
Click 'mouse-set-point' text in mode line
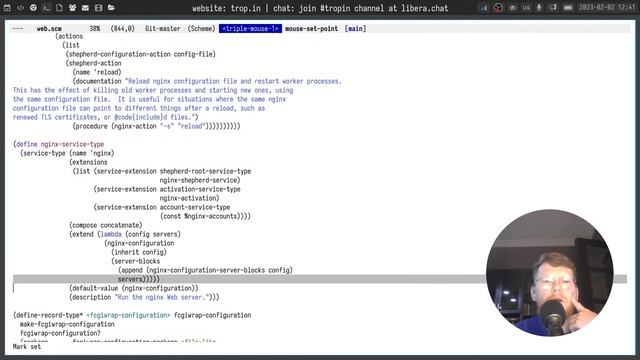311,29
